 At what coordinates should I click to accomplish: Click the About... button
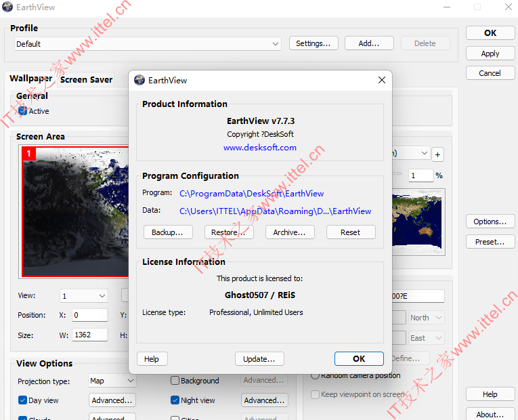point(490,415)
